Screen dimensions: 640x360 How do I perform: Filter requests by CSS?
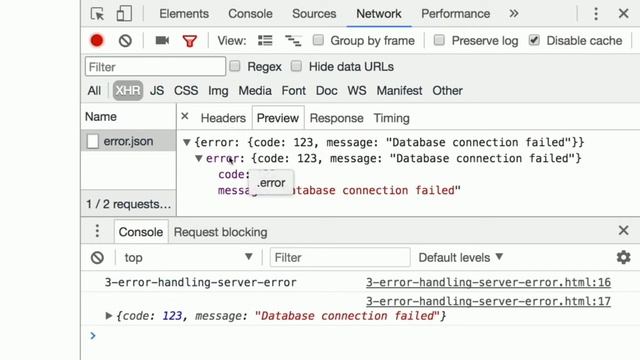point(186,91)
